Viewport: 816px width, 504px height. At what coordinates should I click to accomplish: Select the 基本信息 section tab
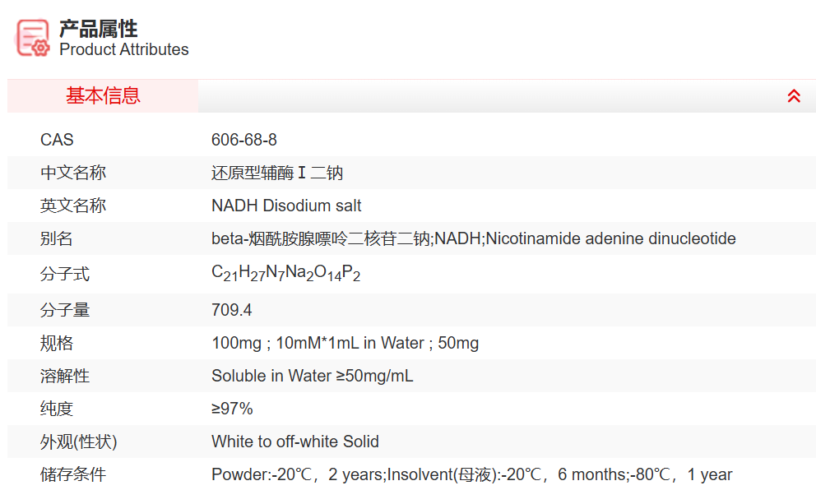coord(103,96)
